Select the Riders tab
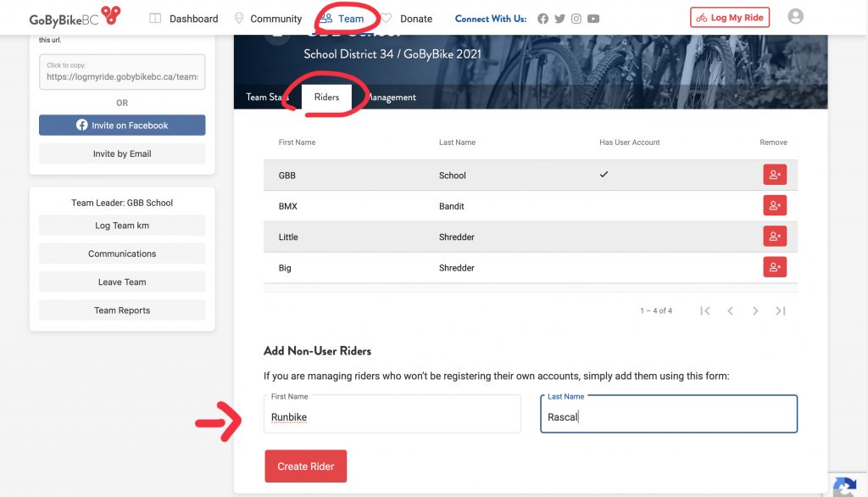The image size is (868, 497). [326, 97]
